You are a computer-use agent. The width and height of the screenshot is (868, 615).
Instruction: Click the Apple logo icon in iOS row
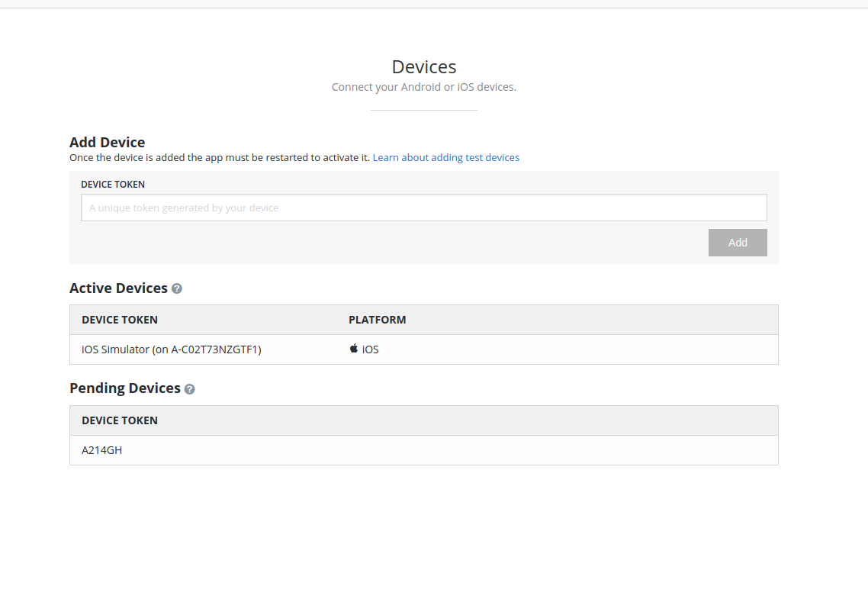click(354, 348)
